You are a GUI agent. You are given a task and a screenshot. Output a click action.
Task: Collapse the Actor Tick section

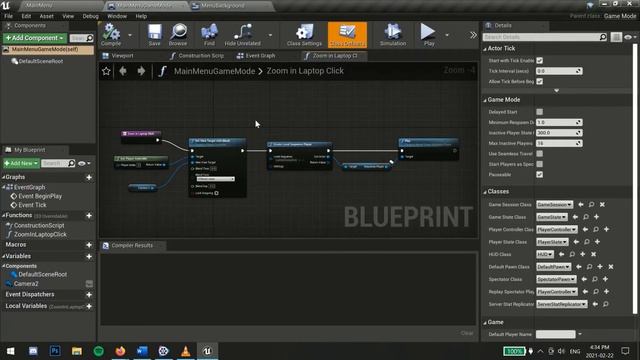[485, 49]
